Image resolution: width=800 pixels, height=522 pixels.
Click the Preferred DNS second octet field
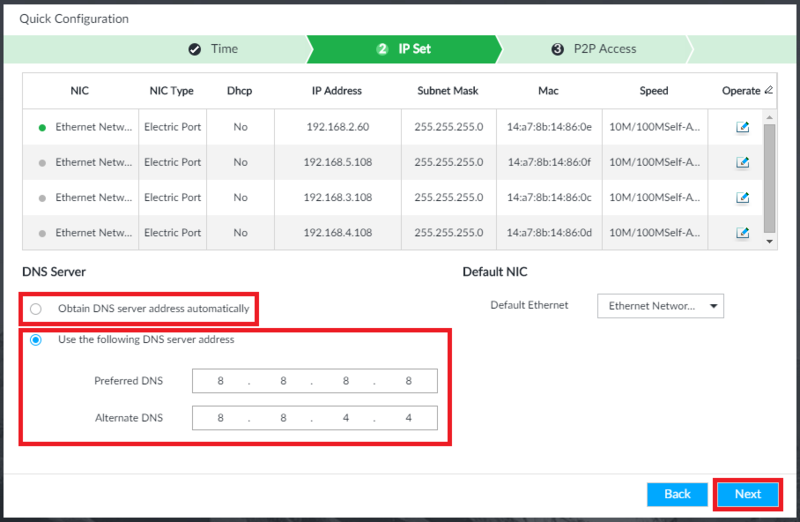point(283,381)
